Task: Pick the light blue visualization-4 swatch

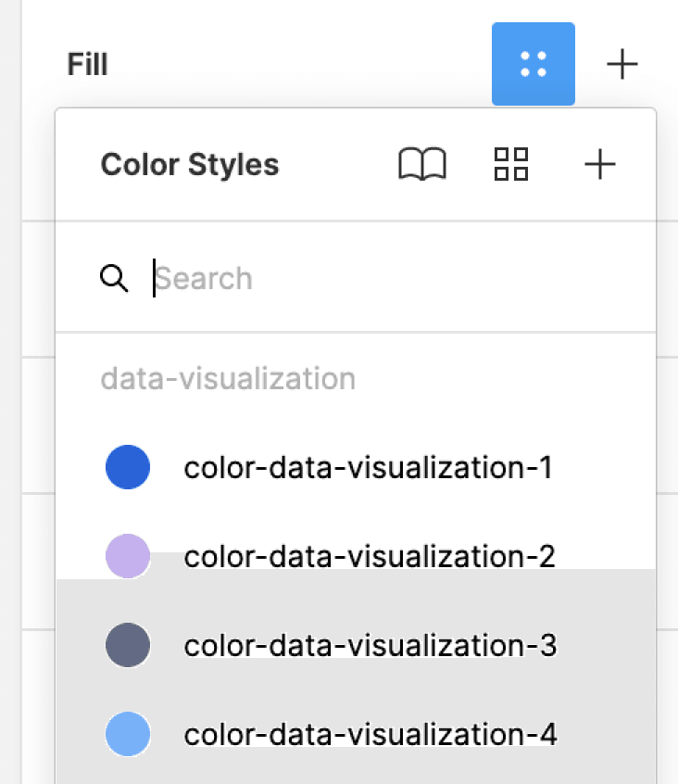Action: point(128,734)
